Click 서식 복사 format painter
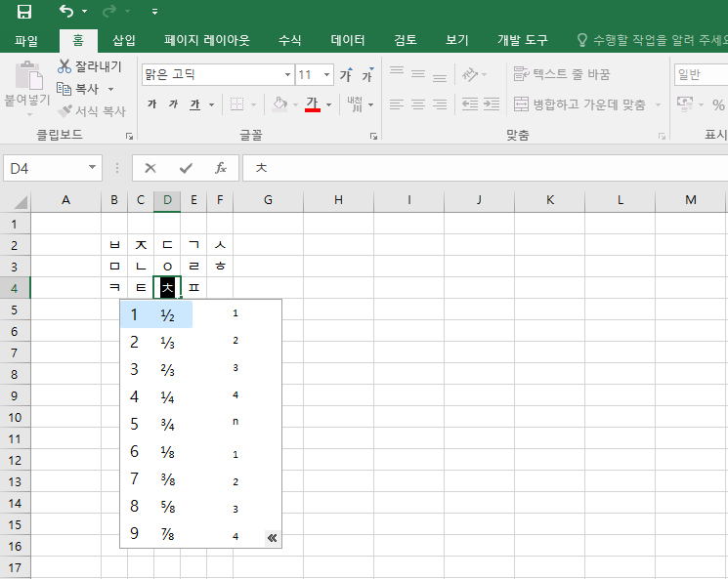The height and width of the screenshot is (579, 728). (x=92, y=111)
